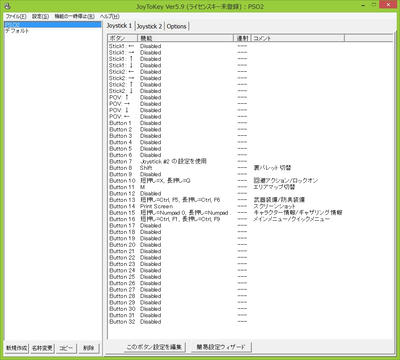The image size is (400, 360).
Task: Select the Button 9 row
Action: [x=250, y=174]
